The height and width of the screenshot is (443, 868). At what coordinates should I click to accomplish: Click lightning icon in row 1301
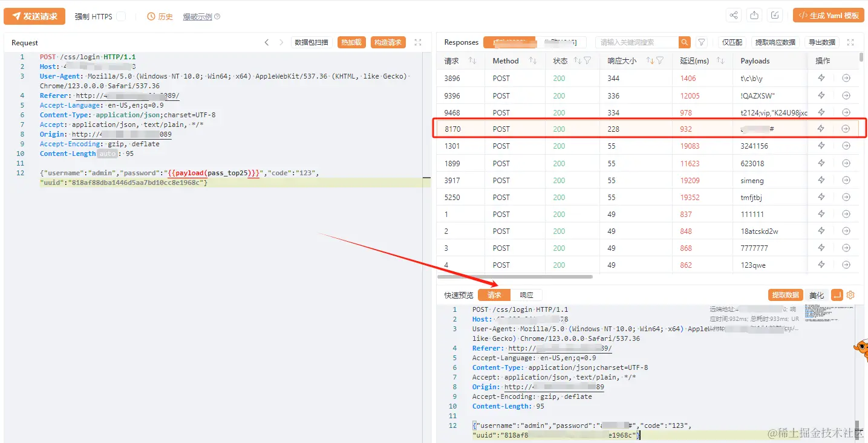tap(821, 146)
